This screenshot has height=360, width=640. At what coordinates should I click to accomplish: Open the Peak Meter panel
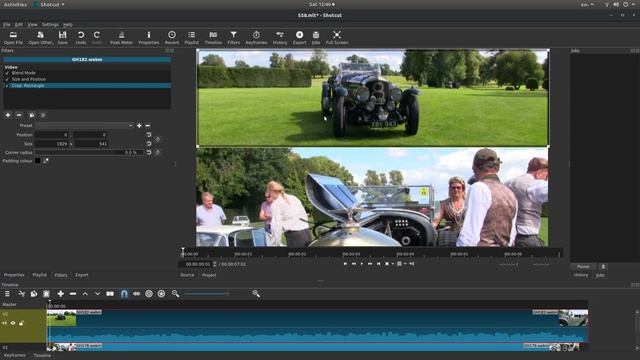(x=121, y=38)
